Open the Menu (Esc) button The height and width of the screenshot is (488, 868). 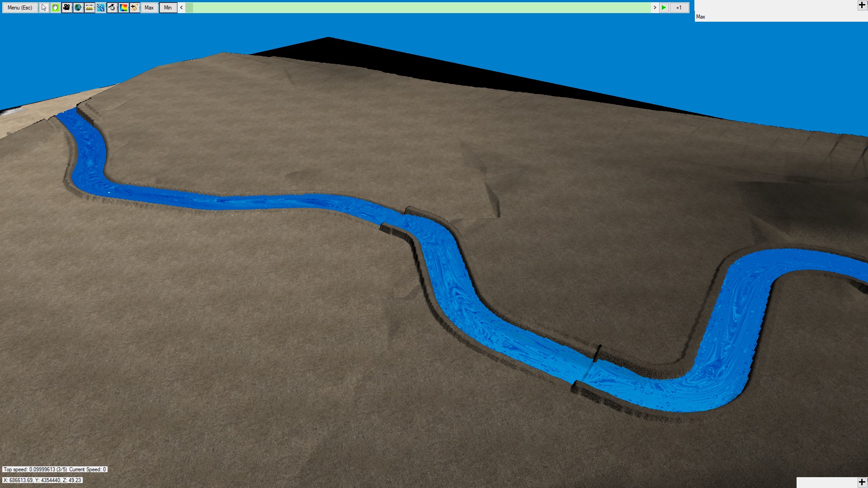[20, 8]
